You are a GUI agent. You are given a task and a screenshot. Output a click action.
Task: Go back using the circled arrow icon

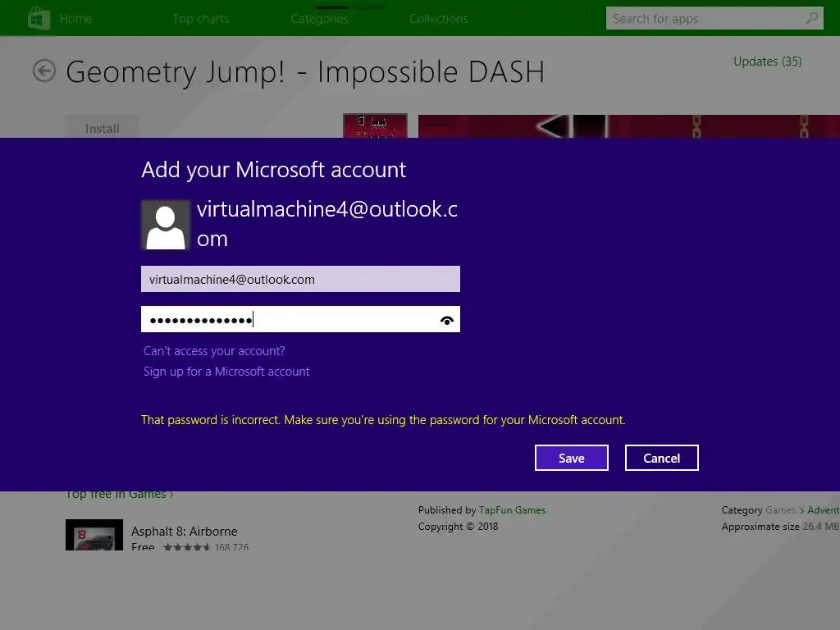point(44,71)
